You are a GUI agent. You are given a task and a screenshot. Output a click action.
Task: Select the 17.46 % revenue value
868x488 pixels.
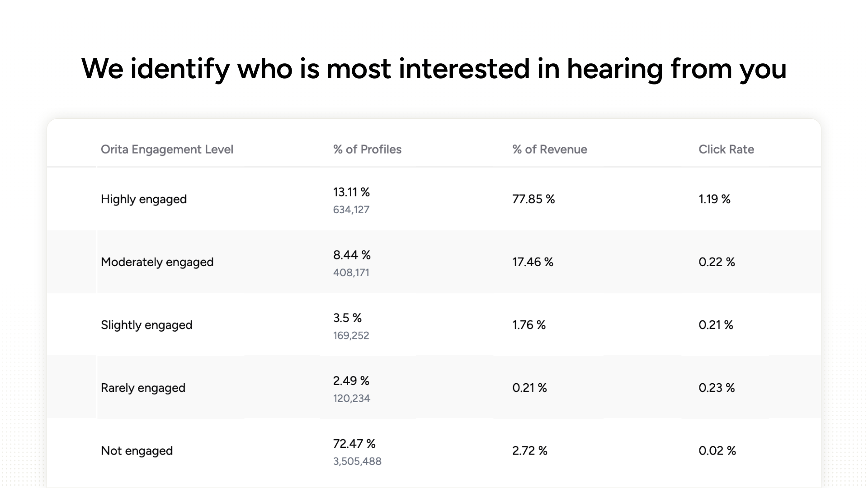tap(533, 262)
